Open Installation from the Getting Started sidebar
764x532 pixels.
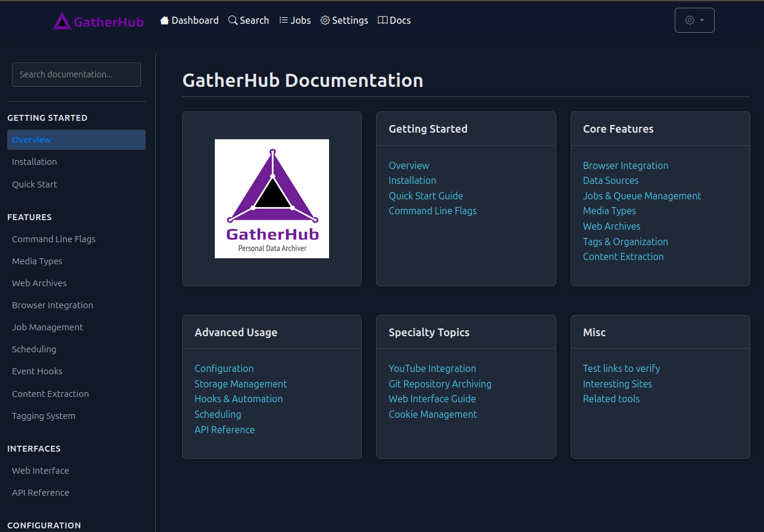click(x=34, y=161)
